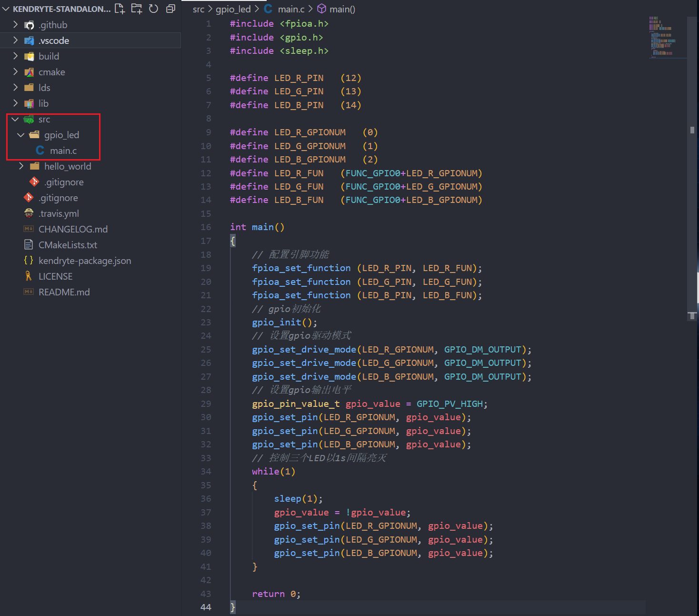Click the C language icon in breadcrumb
699x616 pixels.
(x=269, y=9)
